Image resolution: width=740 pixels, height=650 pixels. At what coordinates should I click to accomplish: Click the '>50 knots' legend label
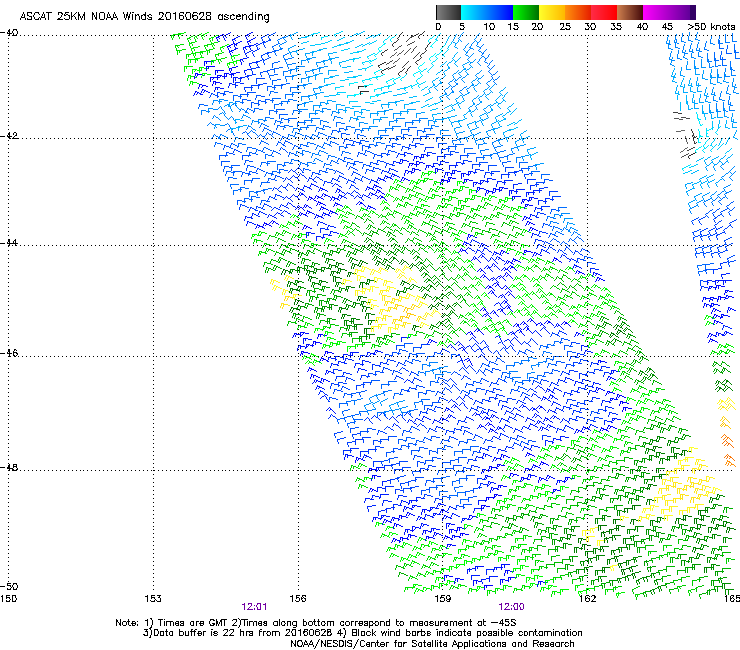tap(711, 26)
